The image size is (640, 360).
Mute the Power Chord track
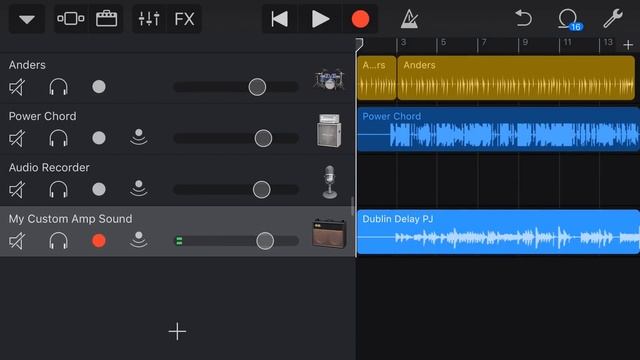(17, 138)
